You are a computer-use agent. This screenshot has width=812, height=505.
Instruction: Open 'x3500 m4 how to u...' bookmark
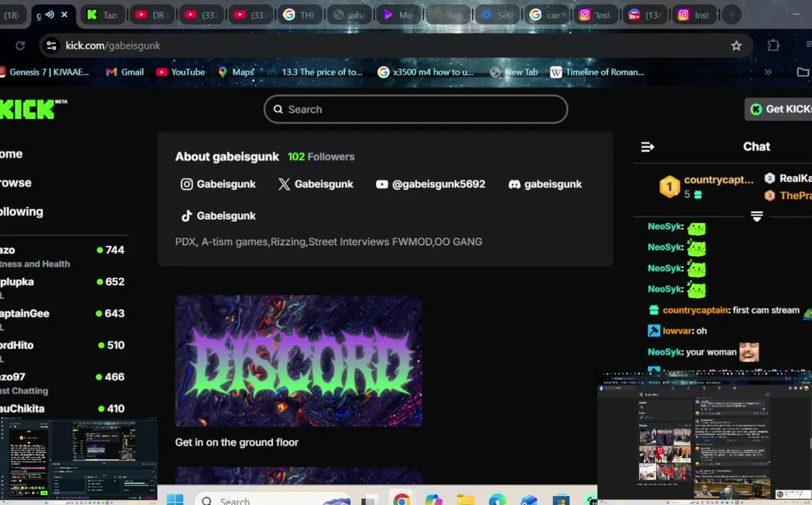tap(426, 72)
